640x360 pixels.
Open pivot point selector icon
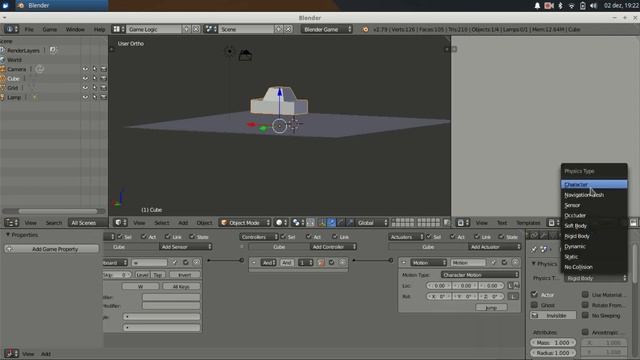coord(298,222)
